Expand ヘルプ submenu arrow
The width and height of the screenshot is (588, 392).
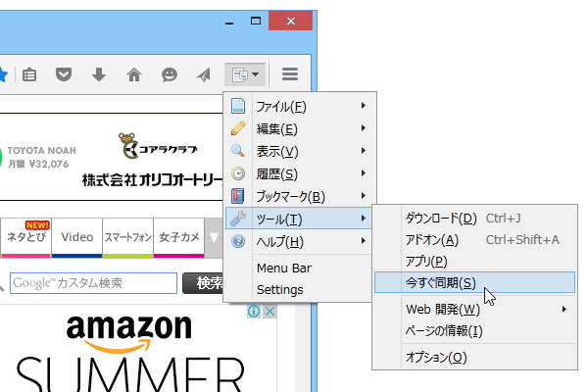pyautogui.click(x=363, y=240)
